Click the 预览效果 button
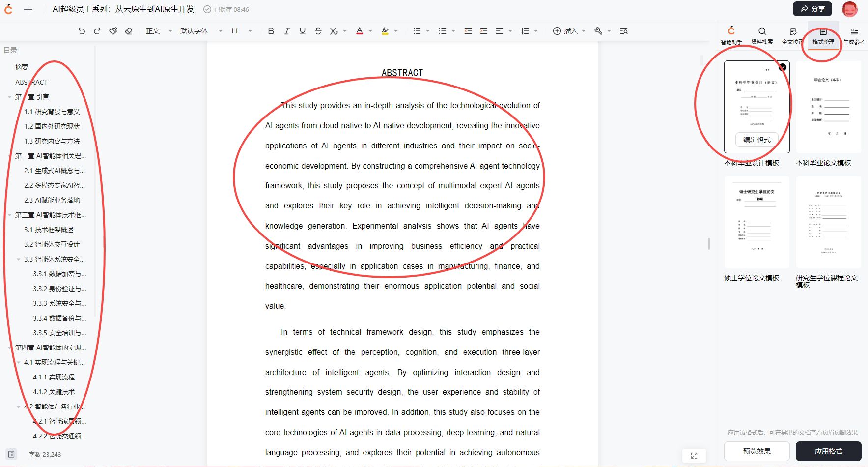Screen dimensions: 868x467 (x=757, y=451)
